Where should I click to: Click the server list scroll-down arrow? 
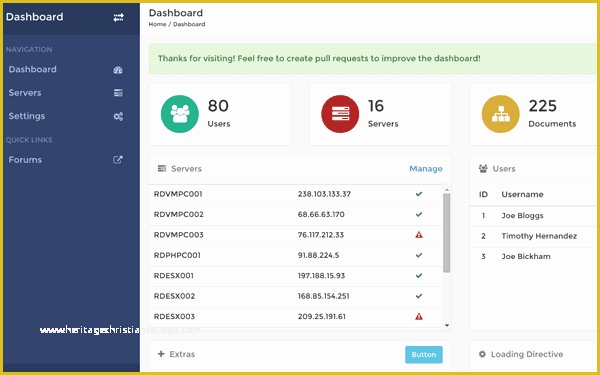[447, 325]
